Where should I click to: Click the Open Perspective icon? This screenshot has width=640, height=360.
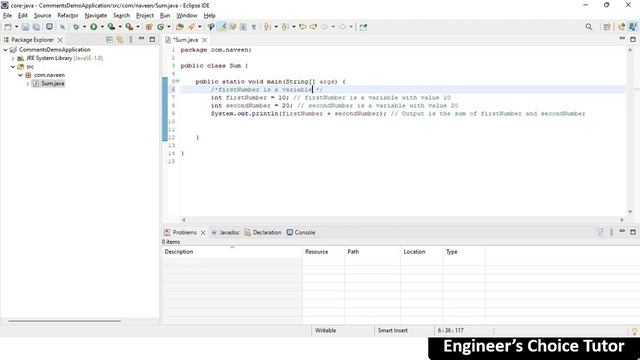607,27
